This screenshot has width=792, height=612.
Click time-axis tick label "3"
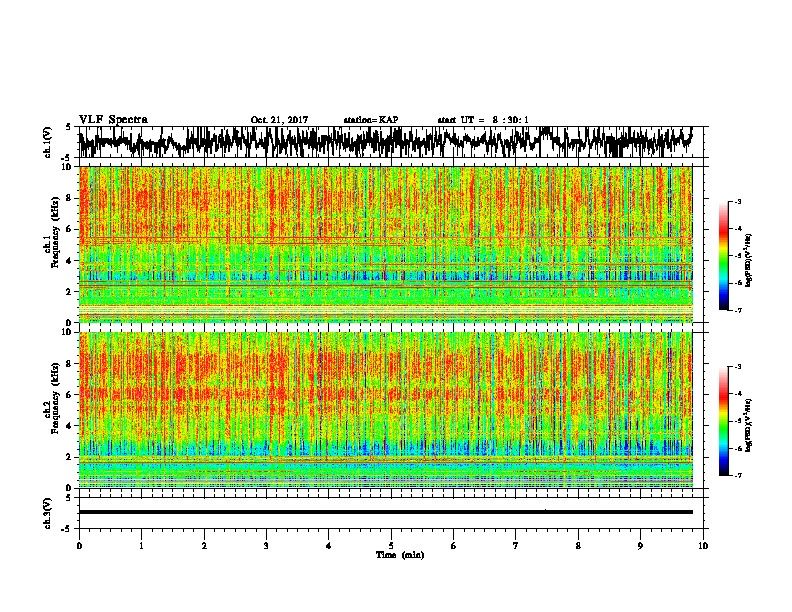pos(266,546)
